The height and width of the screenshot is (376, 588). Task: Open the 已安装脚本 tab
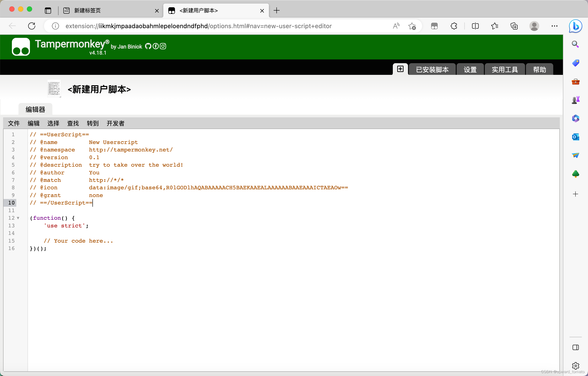pos(432,70)
